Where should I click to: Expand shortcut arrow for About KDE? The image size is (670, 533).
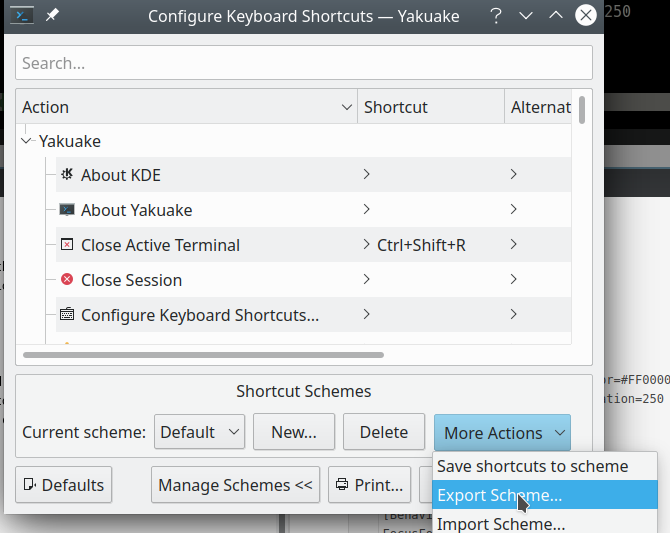(366, 174)
